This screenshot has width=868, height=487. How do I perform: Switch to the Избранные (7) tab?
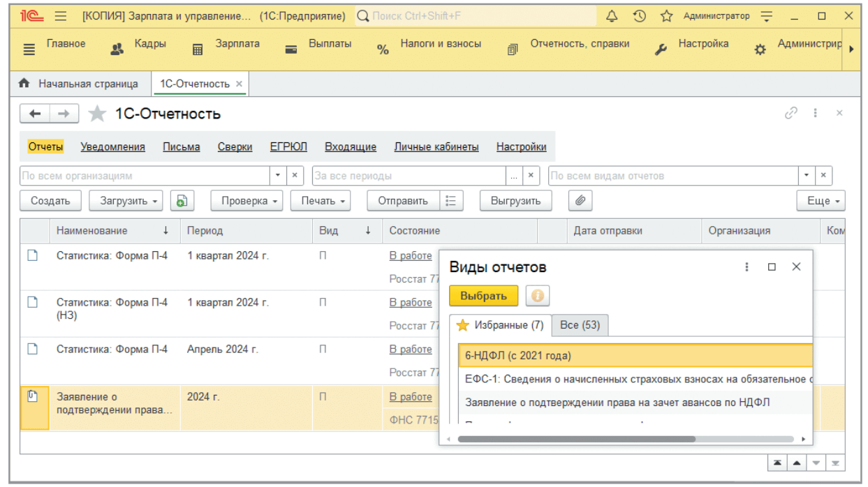pos(501,325)
